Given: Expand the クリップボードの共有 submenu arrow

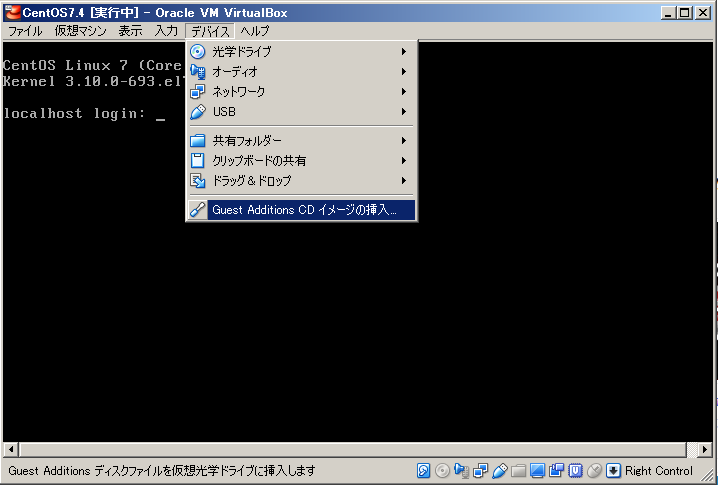Looking at the screenshot, I should tap(404, 160).
